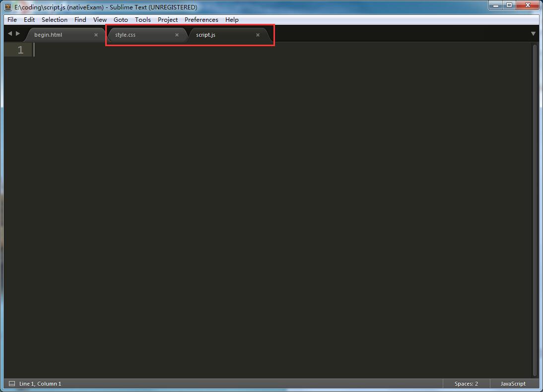Open the Goto menu
This screenshot has height=392, width=543.
click(121, 19)
